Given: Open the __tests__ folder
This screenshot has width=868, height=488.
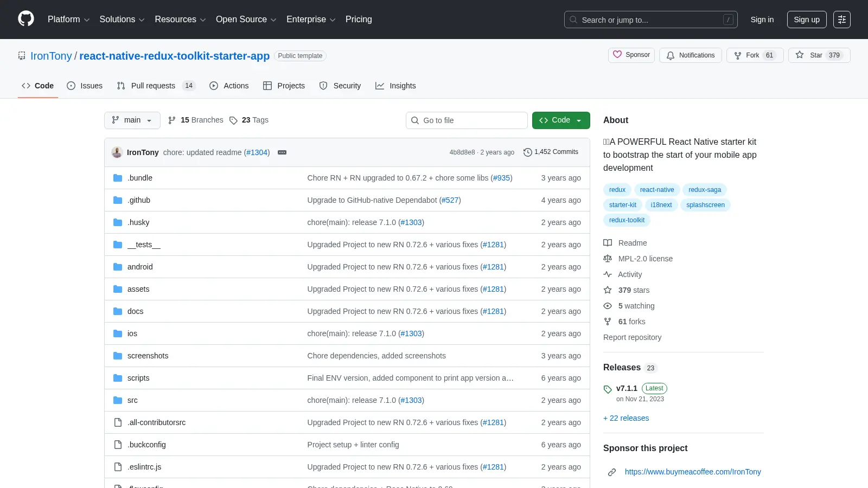Looking at the screenshot, I should [x=144, y=245].
